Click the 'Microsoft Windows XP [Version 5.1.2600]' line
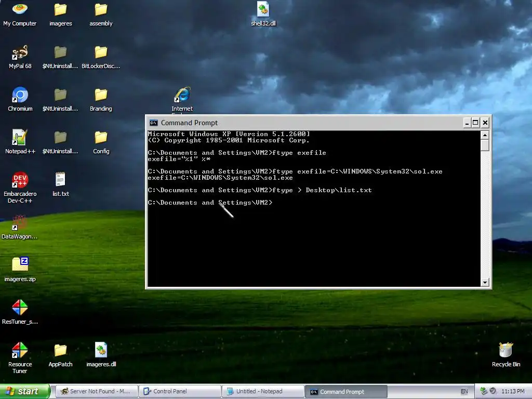 (229, 134)
